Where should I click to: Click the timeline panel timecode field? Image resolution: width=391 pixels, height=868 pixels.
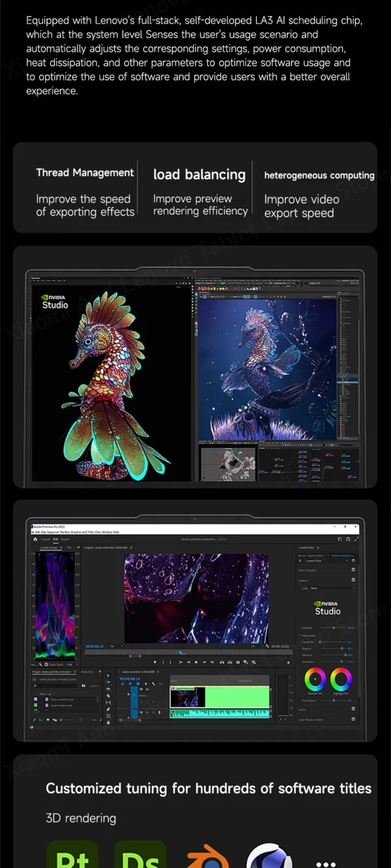[x=130, y=679]
